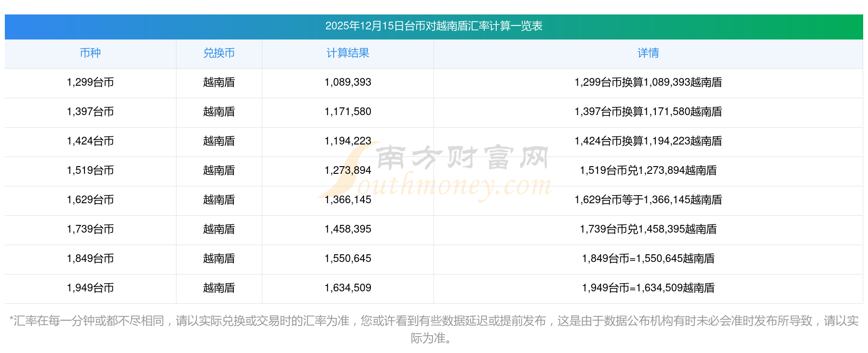Viewport: 868px width, 353px height.
Task: Click "越南盾" in the 1,739台币 row
Action: pos(219,229)
